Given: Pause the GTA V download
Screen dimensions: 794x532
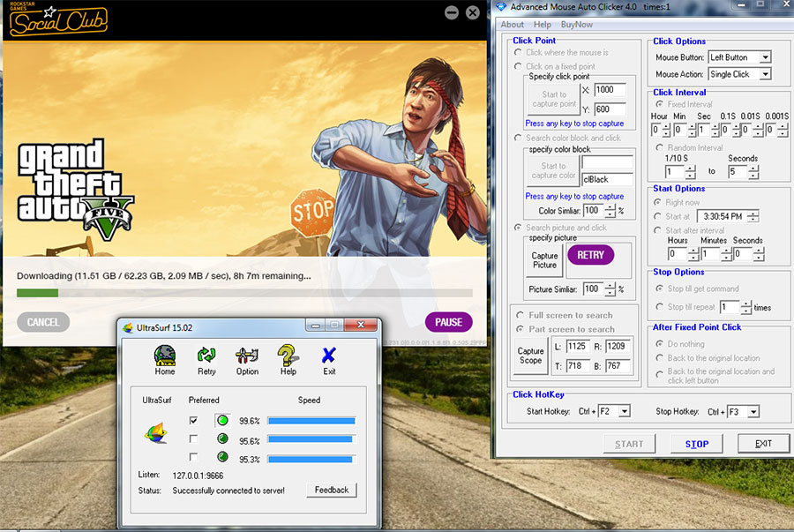Looking at the screenshot, I should [448, 322].
